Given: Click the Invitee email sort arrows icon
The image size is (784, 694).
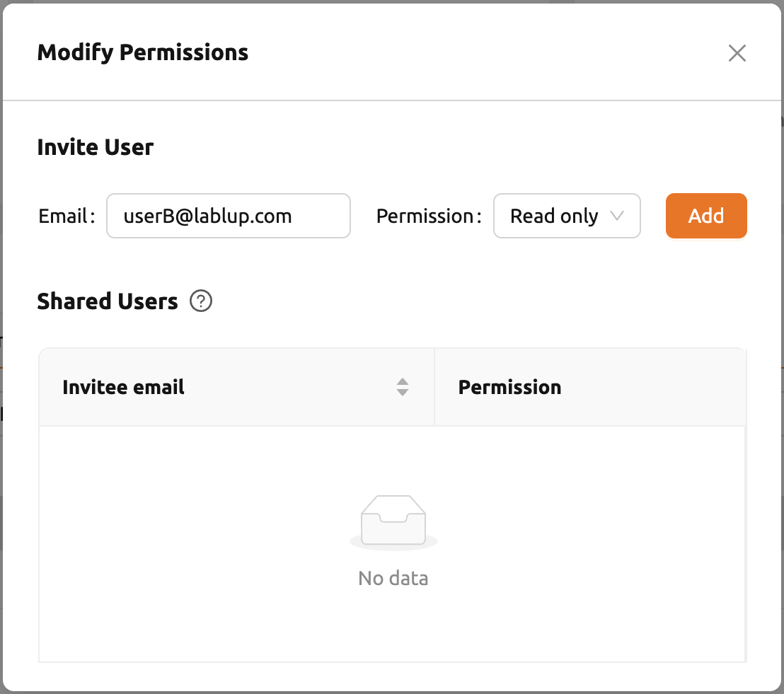Looking at the screenshot, I should (x=403, y=387).
